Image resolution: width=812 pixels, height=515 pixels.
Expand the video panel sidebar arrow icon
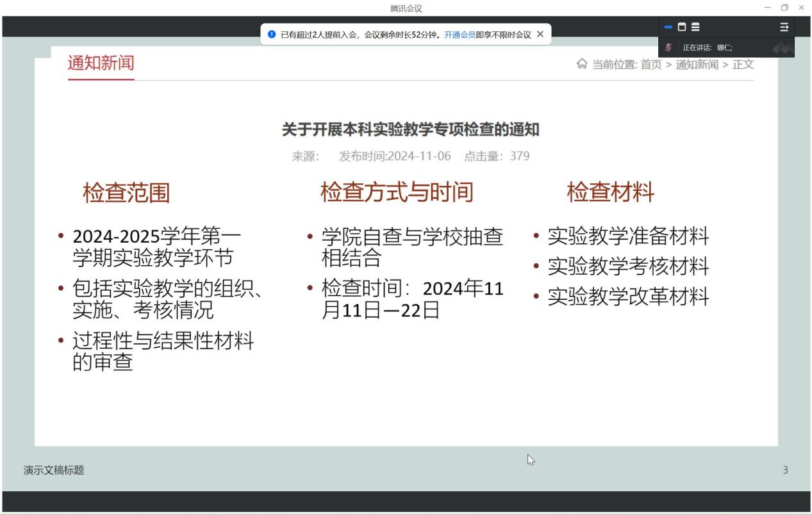[784, 27]
